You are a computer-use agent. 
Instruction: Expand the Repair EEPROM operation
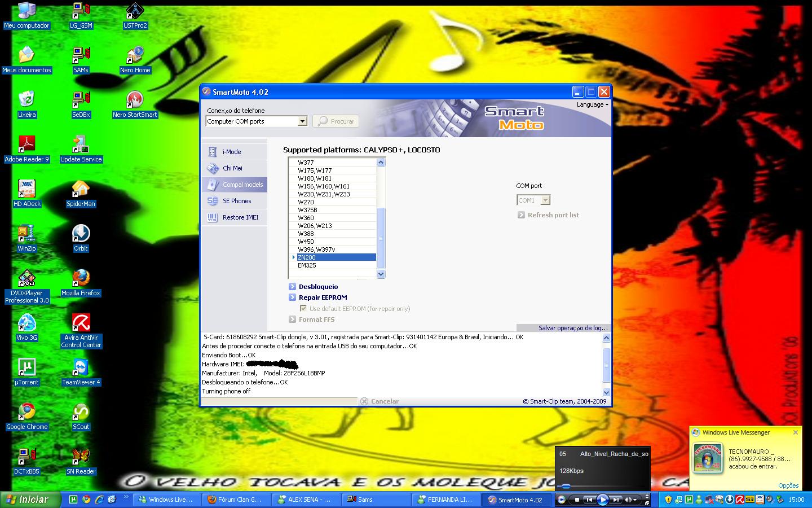(317, 297)
